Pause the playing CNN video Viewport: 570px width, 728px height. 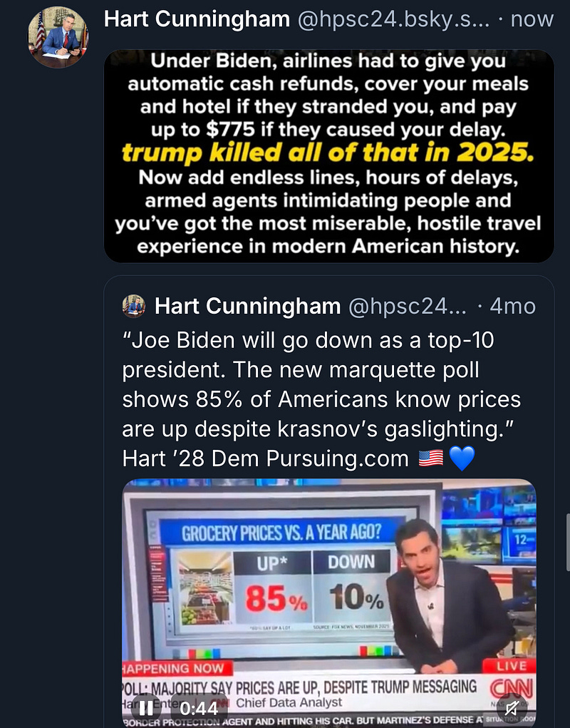(146, 708)
